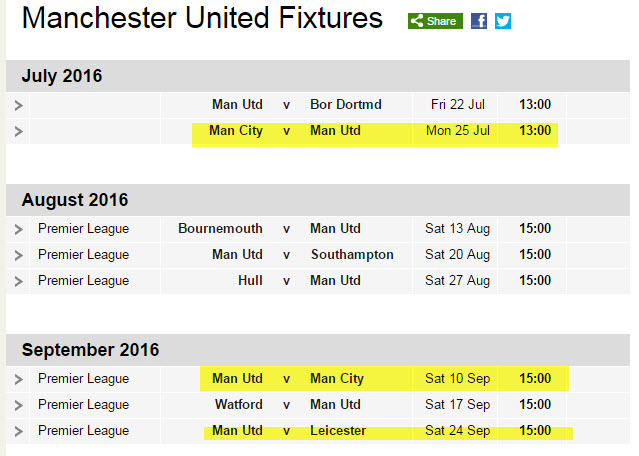The height and width of the screenshot is (456, 639).
Task: Click the July 2016 section header
Action: (x=318, y=76)
